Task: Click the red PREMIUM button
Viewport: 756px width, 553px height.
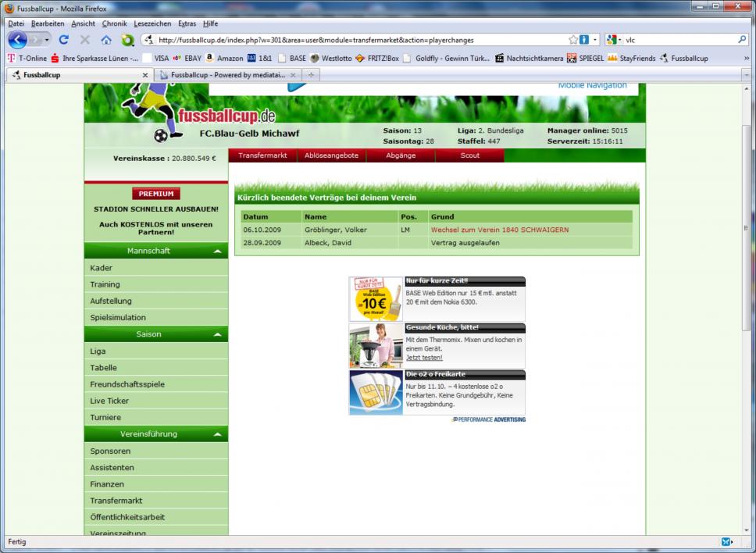Action: click(x=155, y=194)
